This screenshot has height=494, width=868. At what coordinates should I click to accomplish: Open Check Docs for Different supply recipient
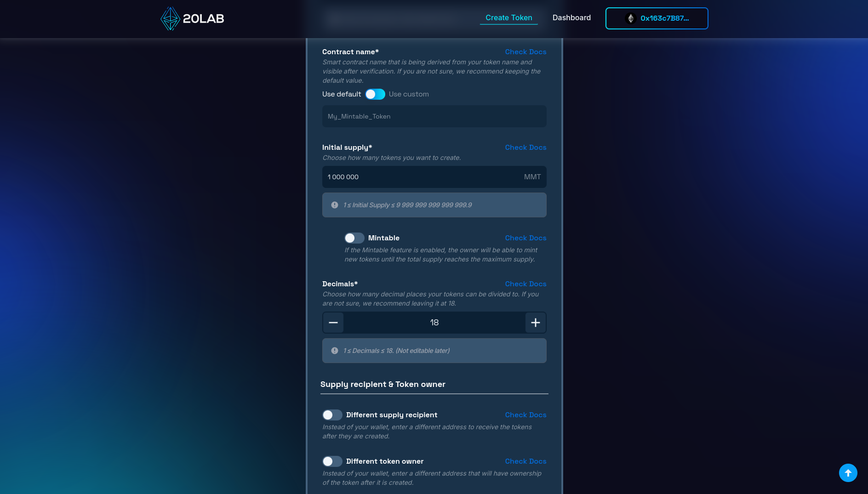525,415
